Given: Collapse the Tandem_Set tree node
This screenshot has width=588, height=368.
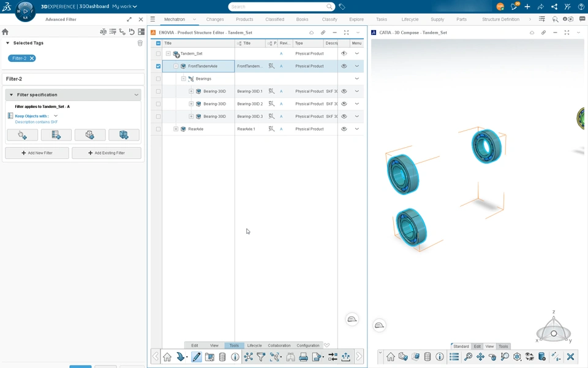Looking at the screenshot, I should pos(168,54).
